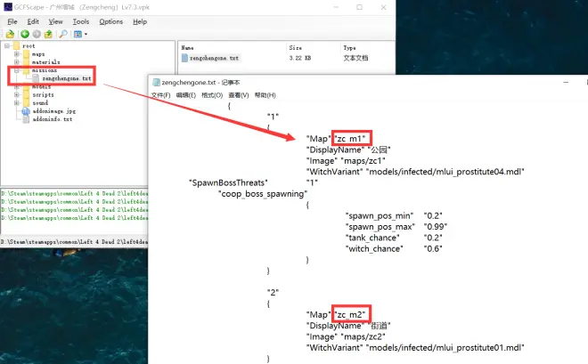The image size is (588, 364).
Task: Expand the materials folder node
Action: pos(16,62)
